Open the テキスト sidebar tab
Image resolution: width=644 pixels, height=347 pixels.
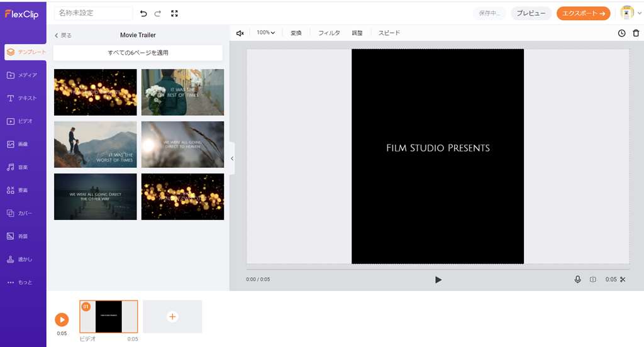click(x=23, y=98)
